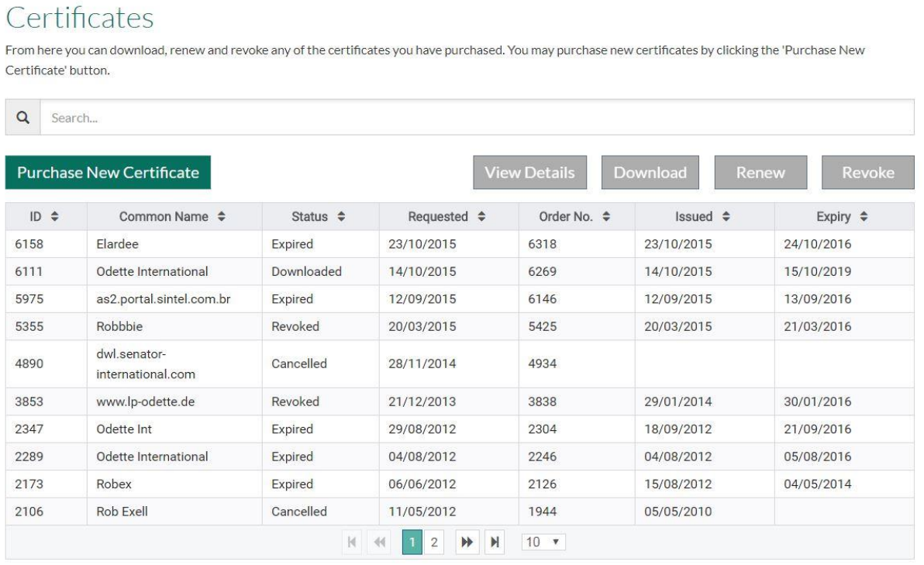
Task: Click the Renew button
Action: click(760, 173)
